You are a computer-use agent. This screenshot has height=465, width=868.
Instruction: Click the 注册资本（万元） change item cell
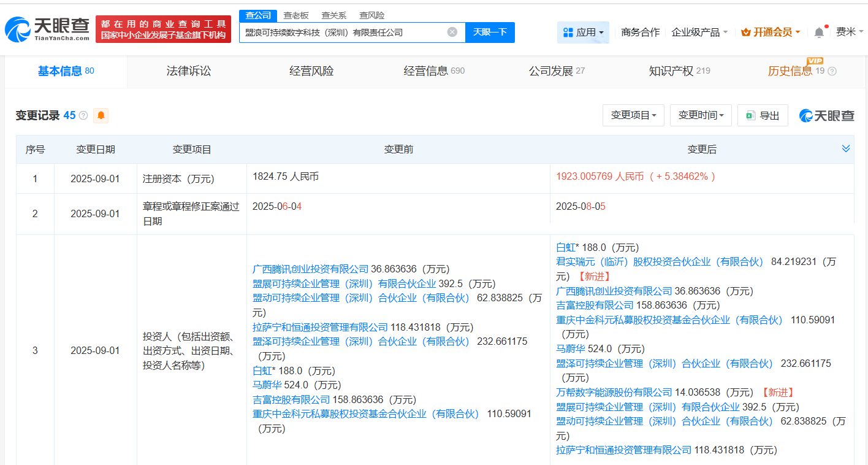[192, 179]
